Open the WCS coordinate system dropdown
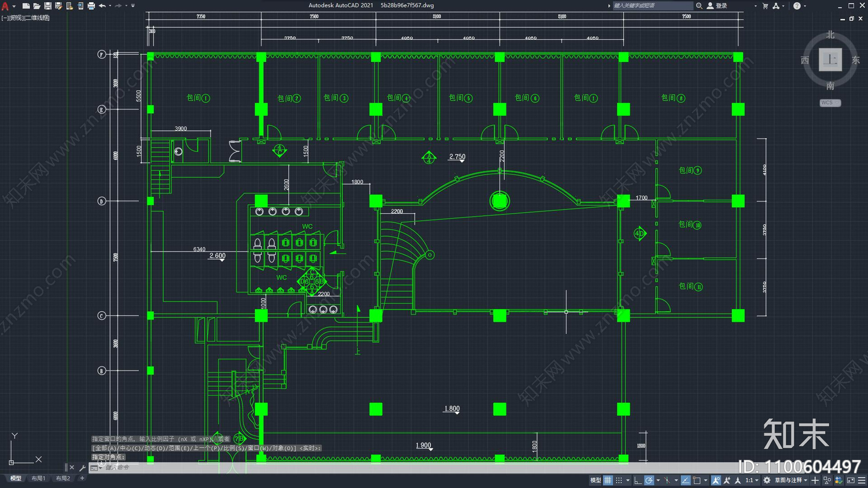This screenshot has height=488, width=868. coord(830,102)
